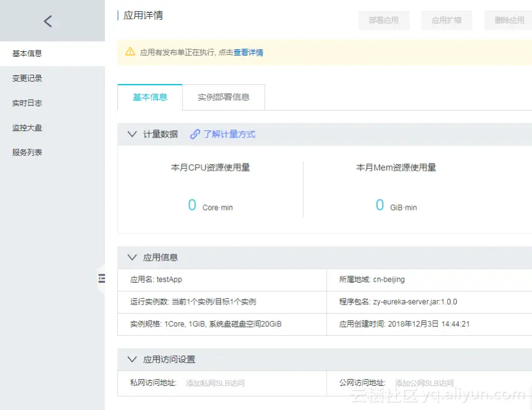532x410 pixels.
Task: Click the 所属地域: cn-beijing cell
Action: pos(430,280)
